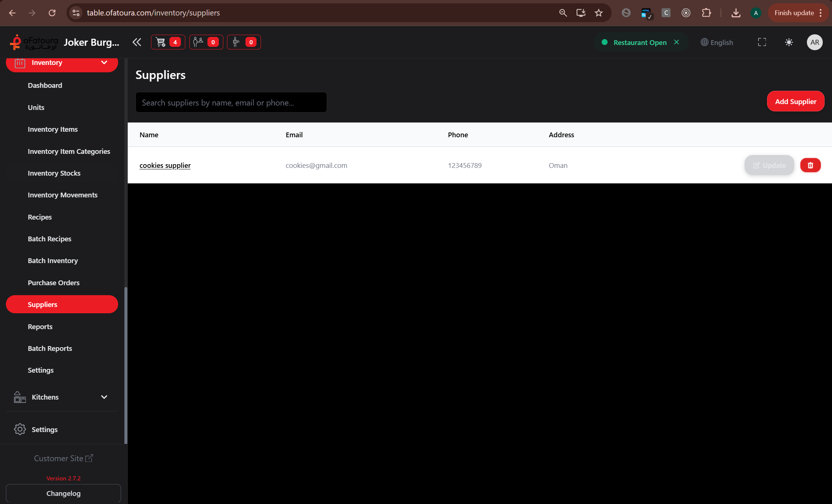Focus the search suppliers field
This screenshot has height=504, width=832.
click(x=231, y=103)
